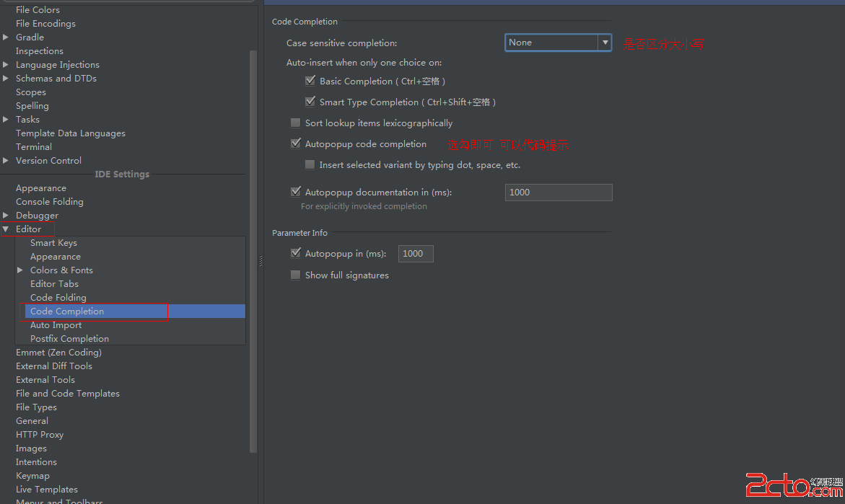Click Autopopup documentation delay input field

[558, 193]
